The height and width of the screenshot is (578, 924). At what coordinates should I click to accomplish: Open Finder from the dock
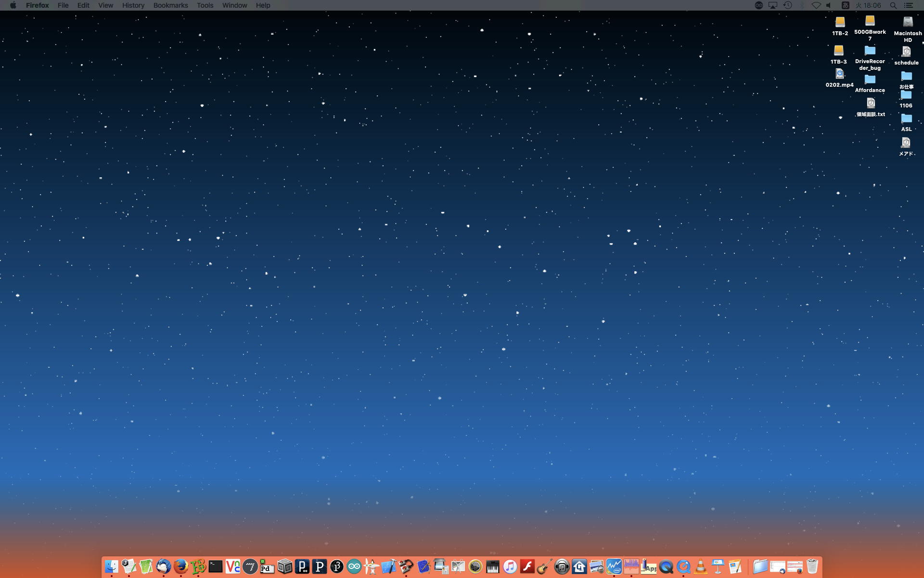[112, 566]
